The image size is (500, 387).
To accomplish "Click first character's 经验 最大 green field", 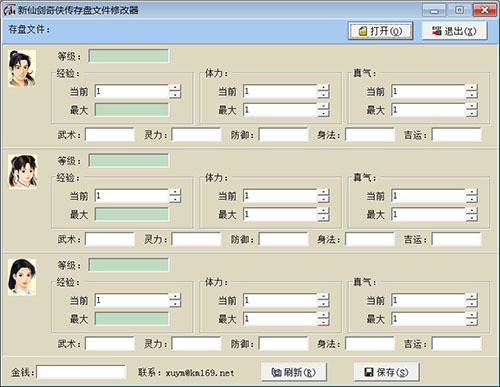I will pyautogui.click(x=132, y=110).
